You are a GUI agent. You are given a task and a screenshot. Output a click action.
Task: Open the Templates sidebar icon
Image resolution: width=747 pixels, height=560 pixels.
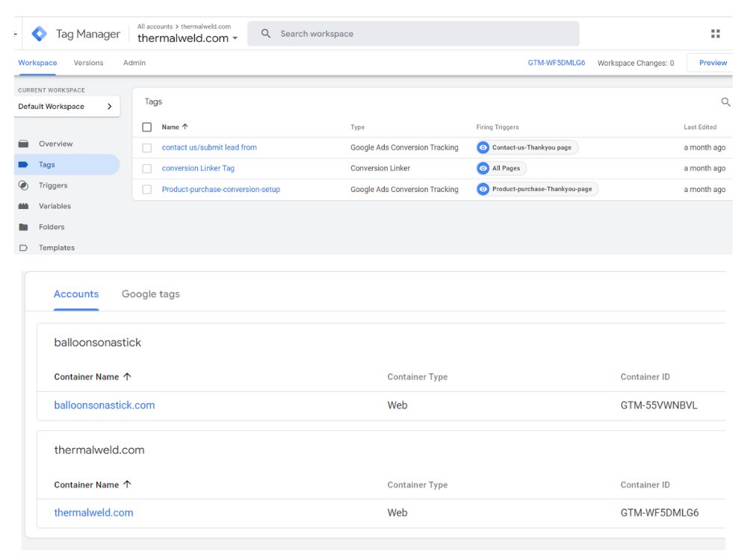pyautogui.click(x=23, y=247)
